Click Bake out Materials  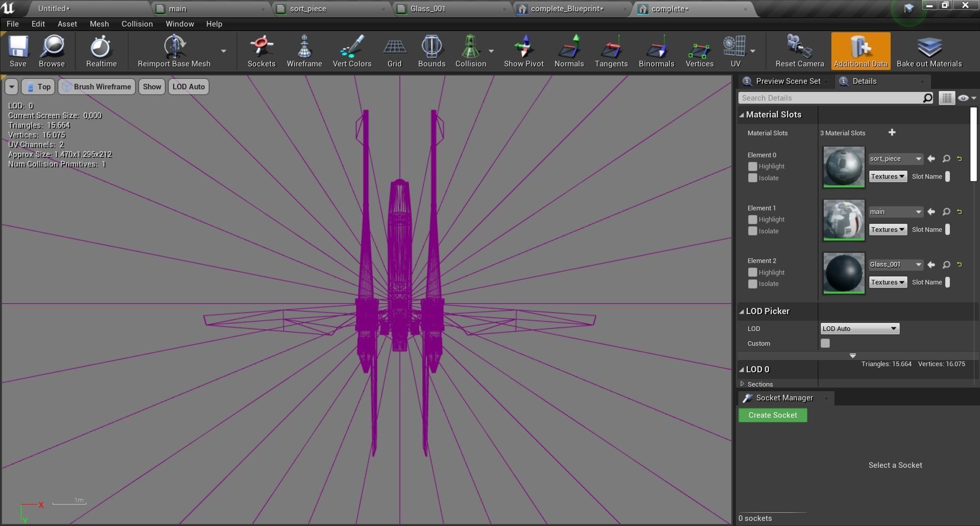929,51
